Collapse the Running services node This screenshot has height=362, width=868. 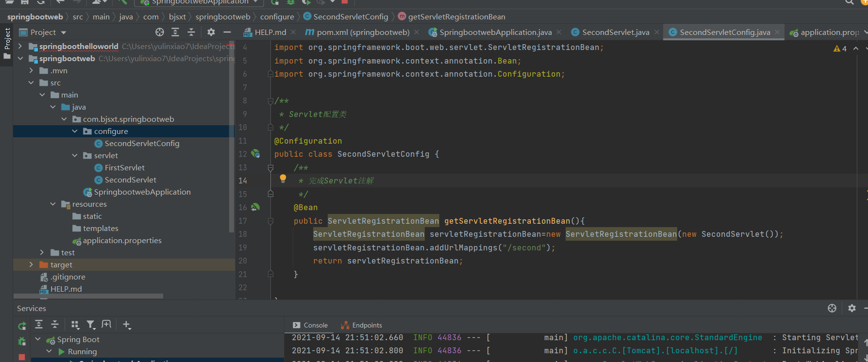pyautogui.click(x=49, y=351)
